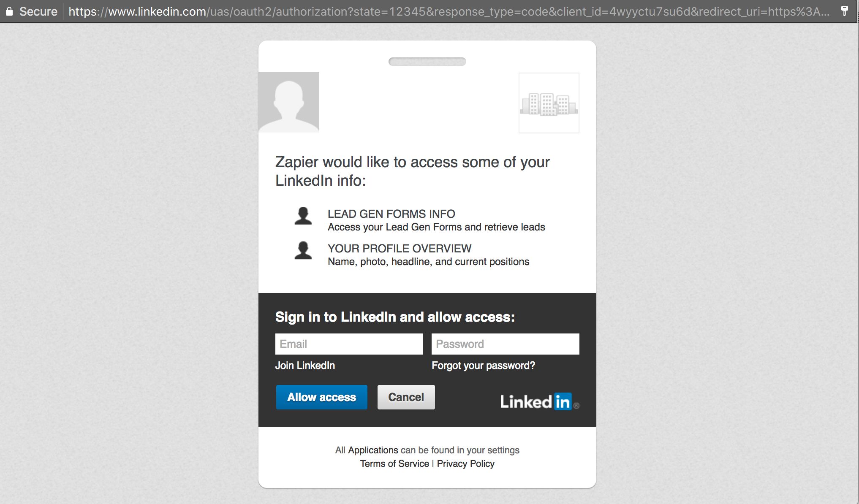
Task: Open the Applications settings link
Action: pyautogui.click(x=373, y=450)
